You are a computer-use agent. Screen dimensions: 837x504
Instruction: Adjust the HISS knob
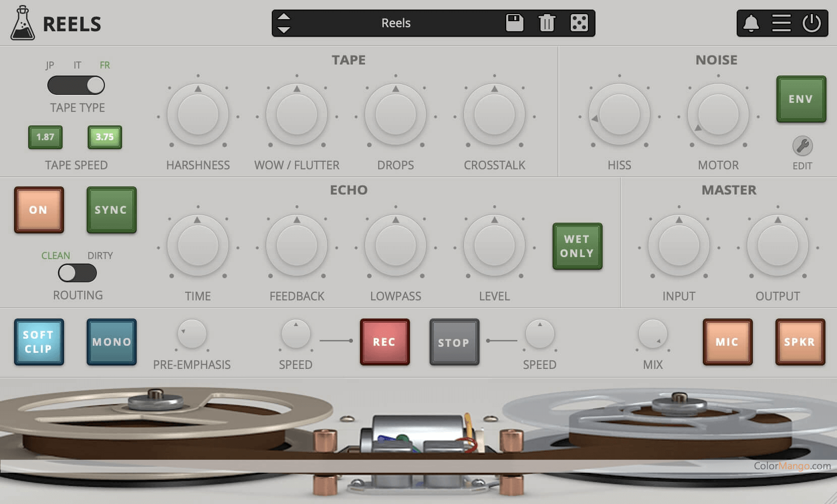618,115
